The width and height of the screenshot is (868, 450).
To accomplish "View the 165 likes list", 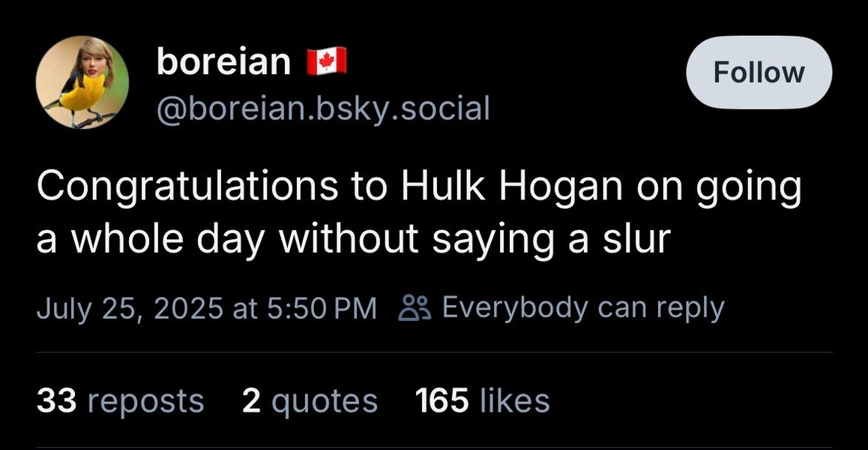I will 483,400.
